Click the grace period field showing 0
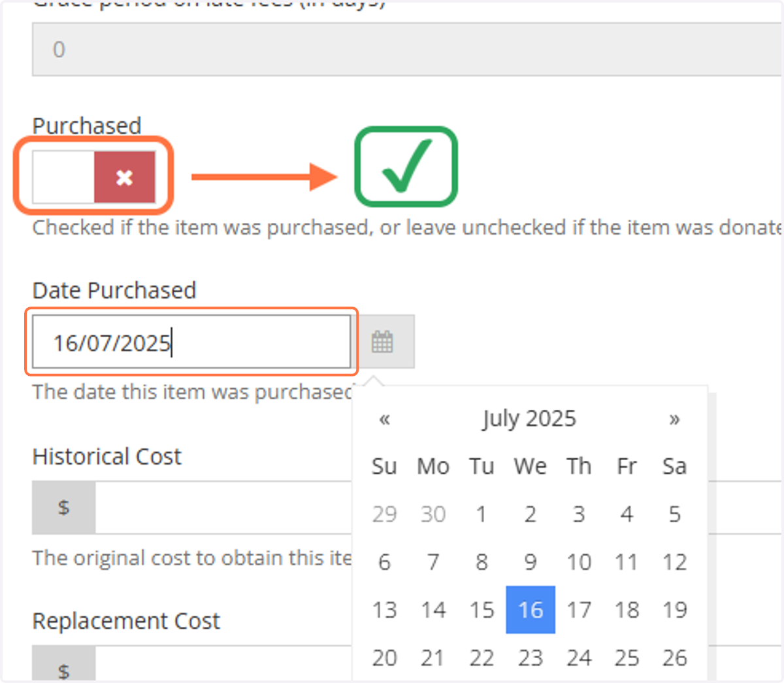The image size is (784, 683). pos(408,50)
